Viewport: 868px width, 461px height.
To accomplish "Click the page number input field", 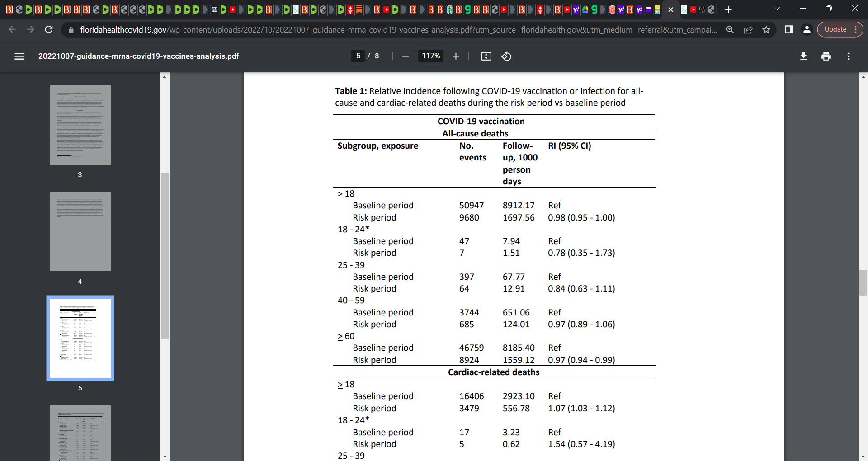I will point(358,56).
